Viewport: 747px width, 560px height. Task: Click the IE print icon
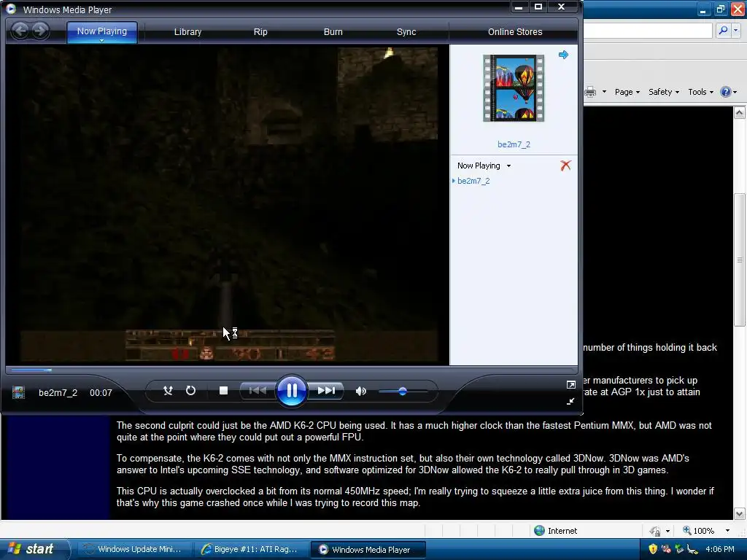(590, 92)
